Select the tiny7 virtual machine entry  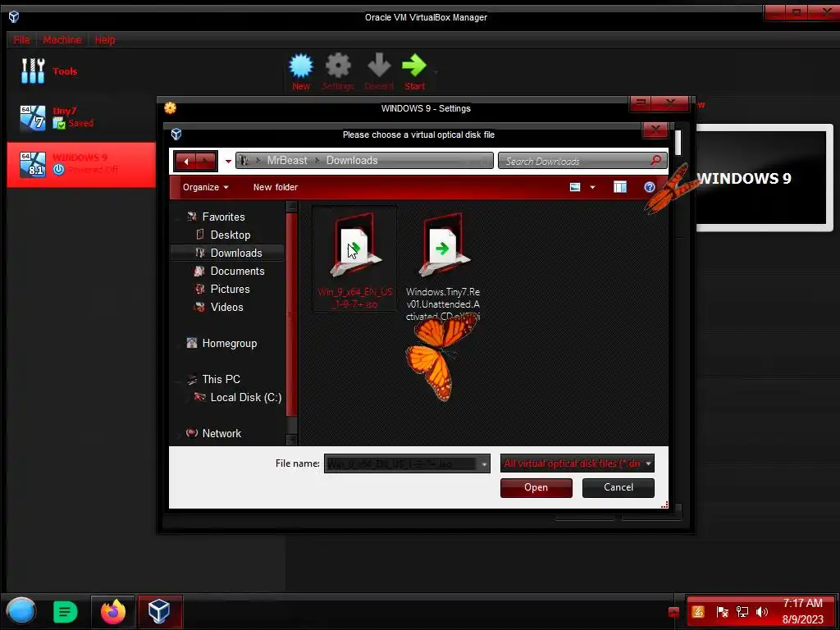(x=81, y=118)
